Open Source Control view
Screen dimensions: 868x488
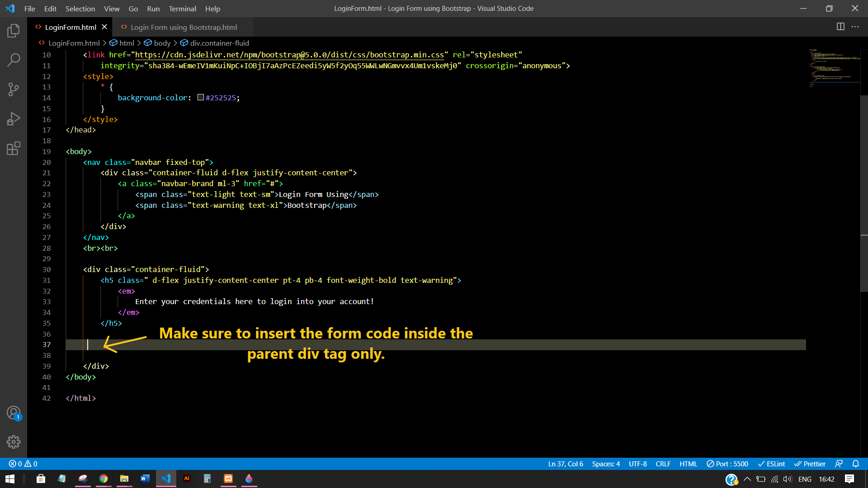coord(14,89)
